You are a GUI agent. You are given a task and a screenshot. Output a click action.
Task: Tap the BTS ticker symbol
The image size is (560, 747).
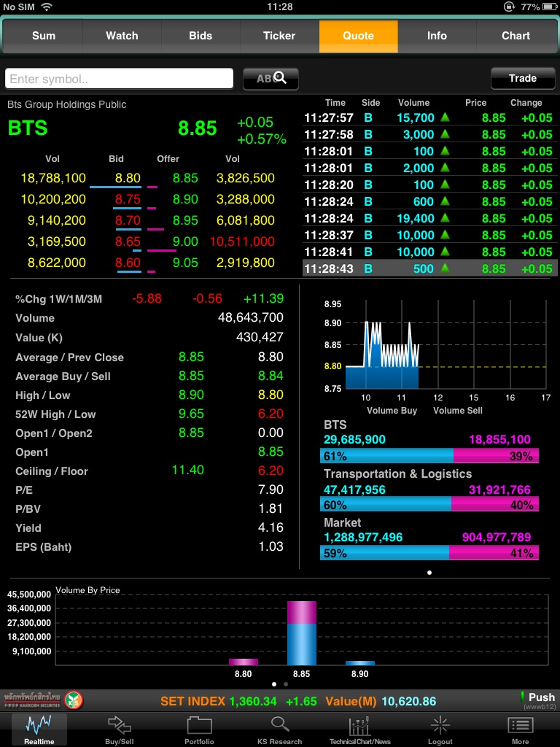[x=28, y=128]
